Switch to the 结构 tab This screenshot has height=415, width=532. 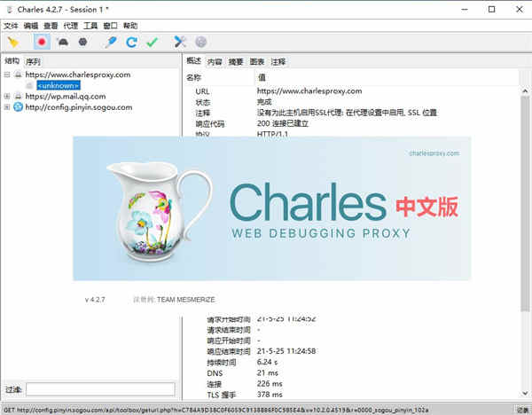click(12, 61)
